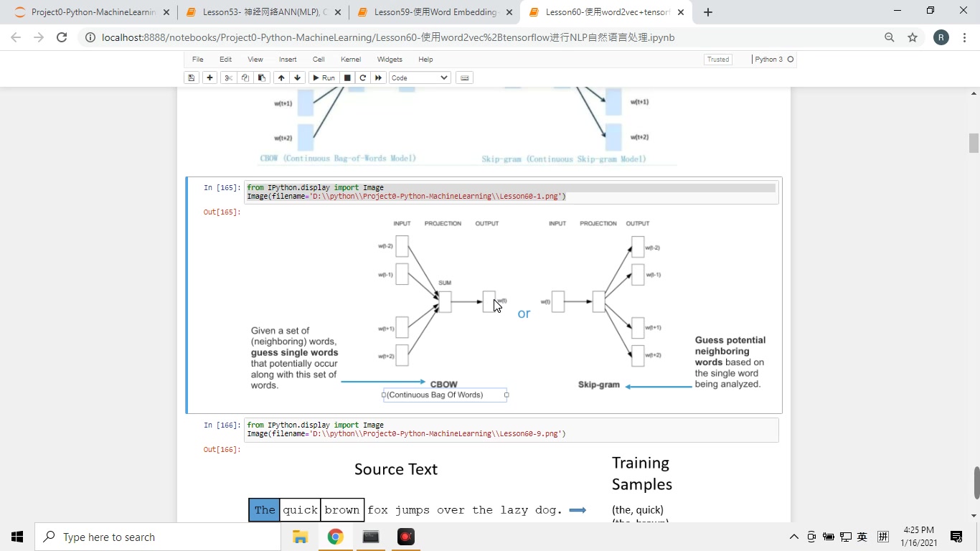The height and width of the screenshot is (551, 980).
Task: Open the screen recorder taskbar icon
Action: click(x=406, y=537)
